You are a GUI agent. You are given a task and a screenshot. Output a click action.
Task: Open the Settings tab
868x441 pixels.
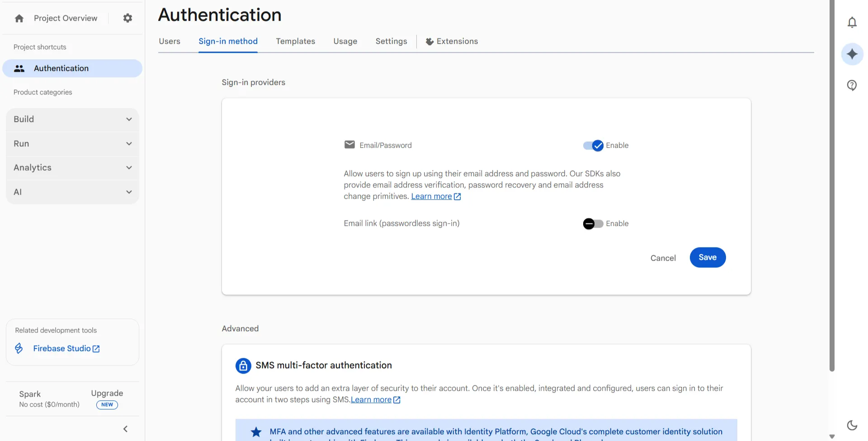click(x=392, y=41)
